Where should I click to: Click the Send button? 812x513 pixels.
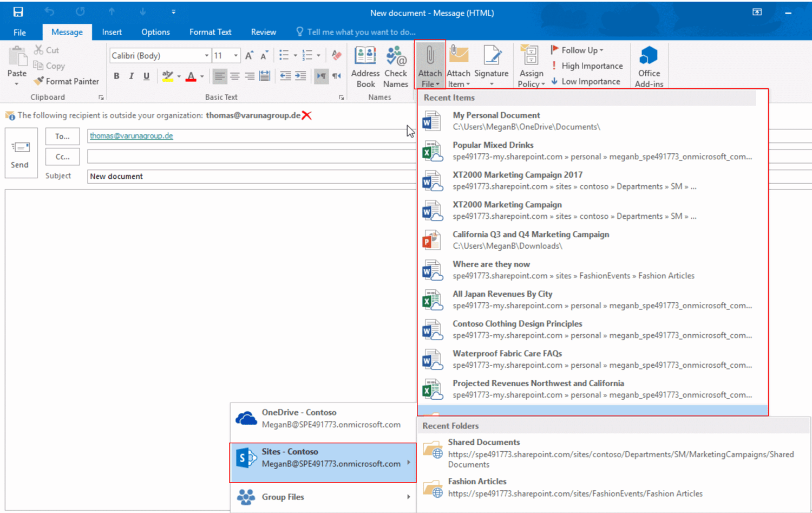tap(20, 154)
